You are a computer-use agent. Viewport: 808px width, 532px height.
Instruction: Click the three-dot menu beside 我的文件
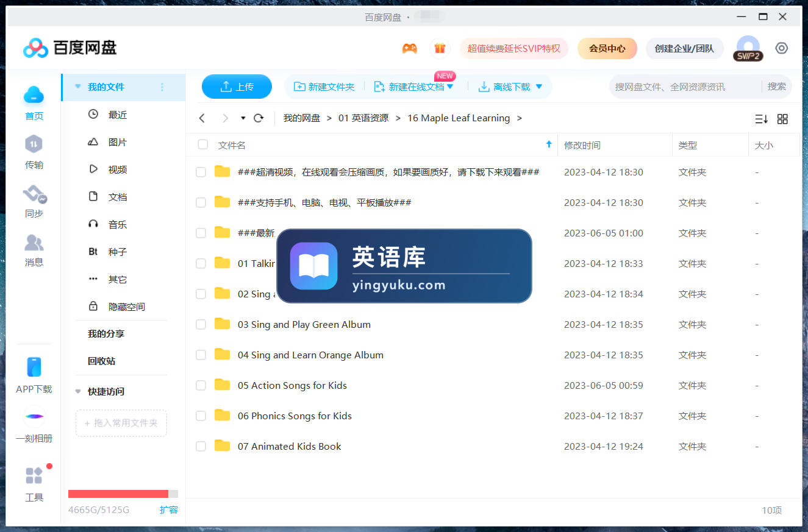[162, 87]
